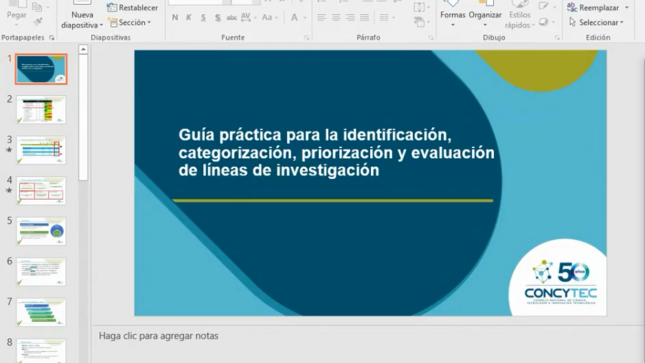Open the Dibujo dialog launcher
The height and width of the screenshot is (363, 645).
coord(557,38)
